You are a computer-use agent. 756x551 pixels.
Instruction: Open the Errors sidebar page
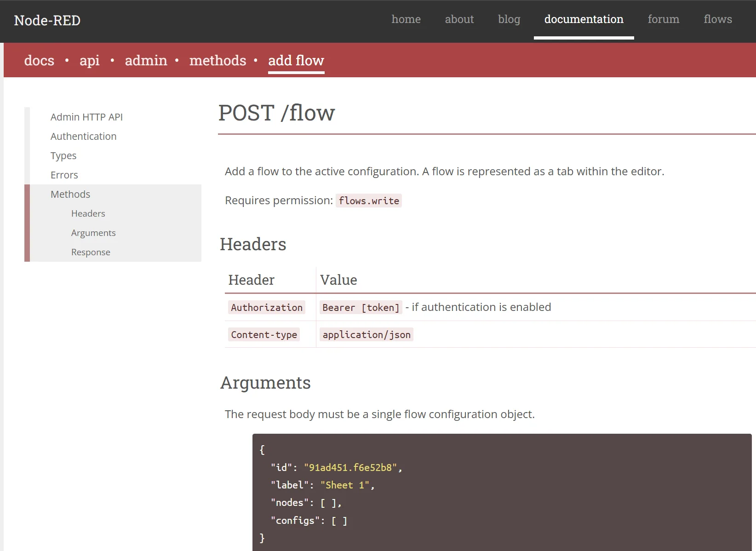click(64, 175)
